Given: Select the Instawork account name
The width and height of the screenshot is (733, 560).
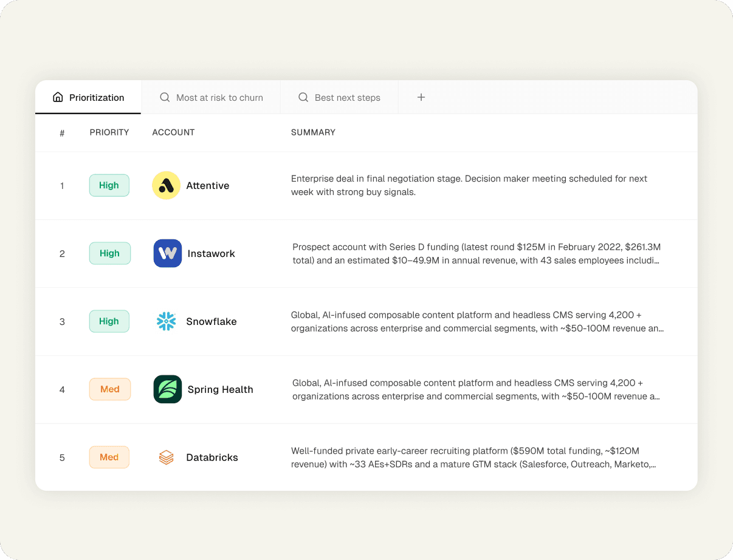Looking at the screenshot, I should point(212,254).
